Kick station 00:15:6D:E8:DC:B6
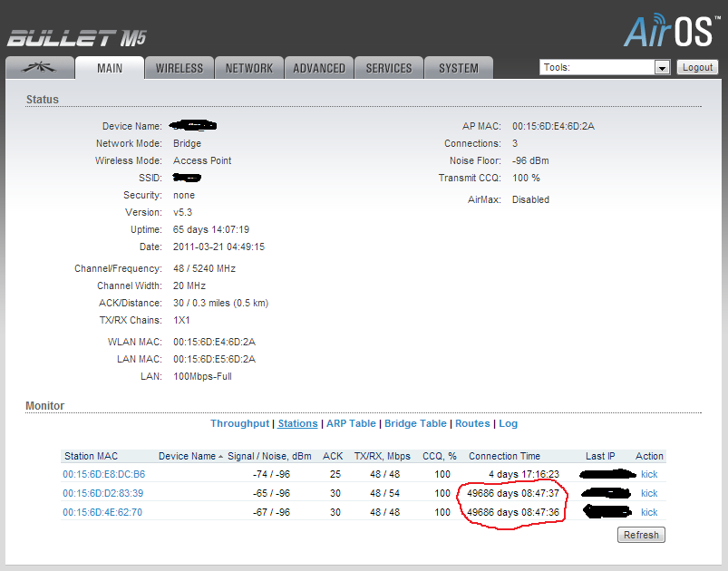728x571 pixels. pyautogui.click(x=649, y=474)
